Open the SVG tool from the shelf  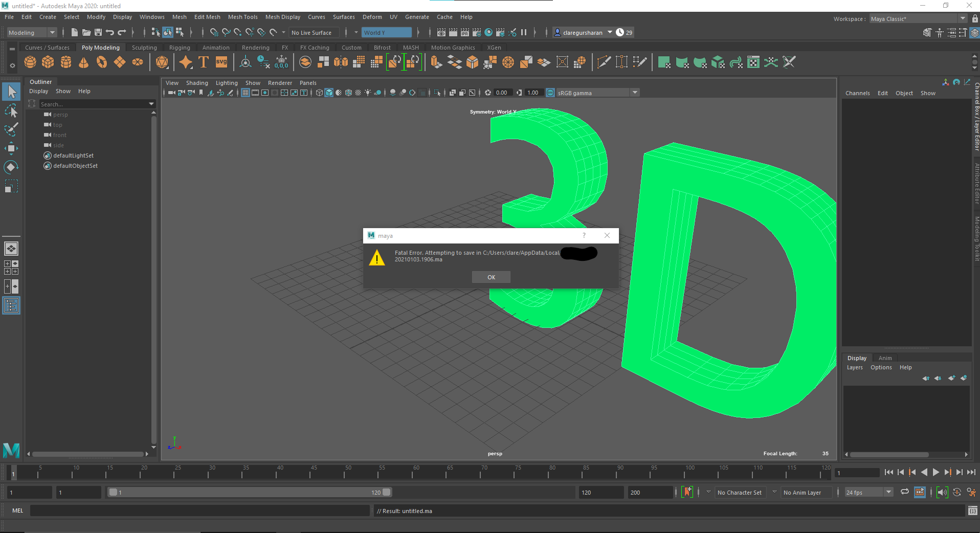(221, 62)
